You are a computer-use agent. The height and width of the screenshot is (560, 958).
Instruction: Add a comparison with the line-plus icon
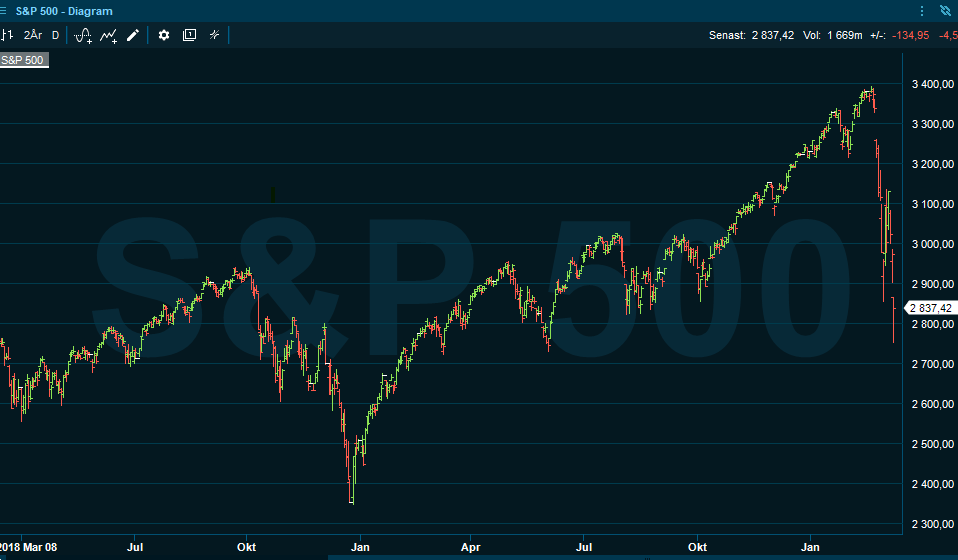[x=109, y=36]
